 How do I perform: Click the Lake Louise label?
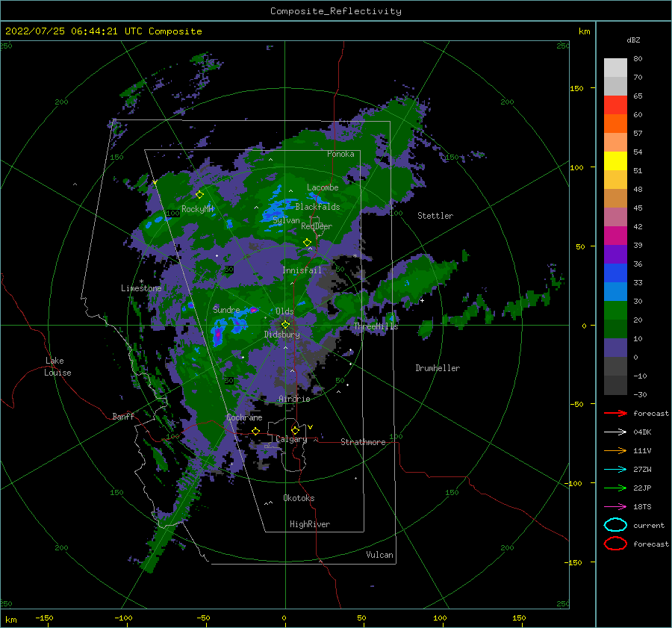pyautogui.click(x=57, y=367)
